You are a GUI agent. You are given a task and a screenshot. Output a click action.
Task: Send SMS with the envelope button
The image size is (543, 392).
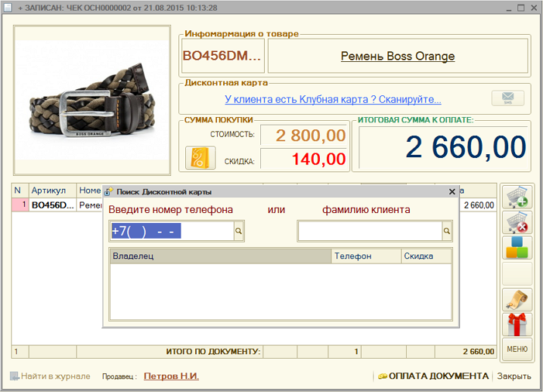(507, 98)
